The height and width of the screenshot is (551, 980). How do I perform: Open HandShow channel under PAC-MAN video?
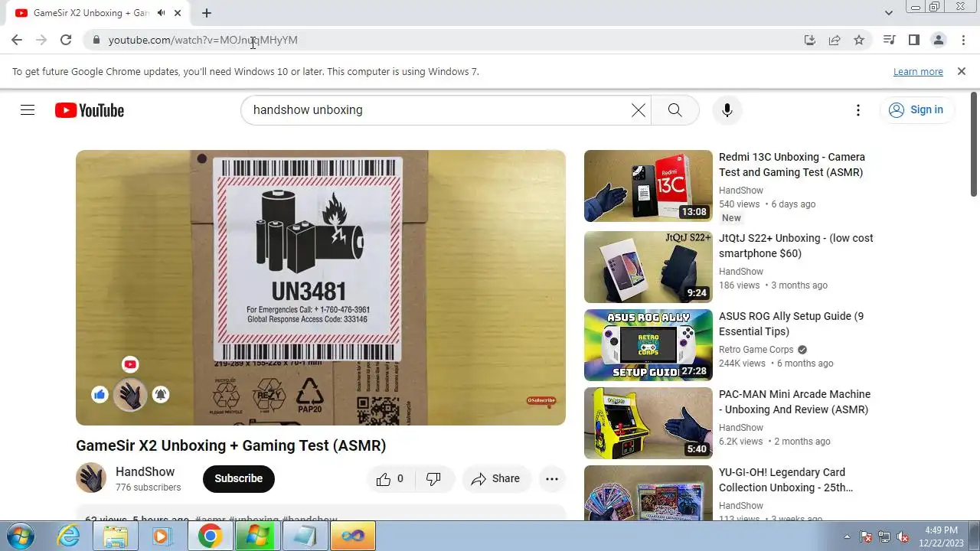(741, 428)
